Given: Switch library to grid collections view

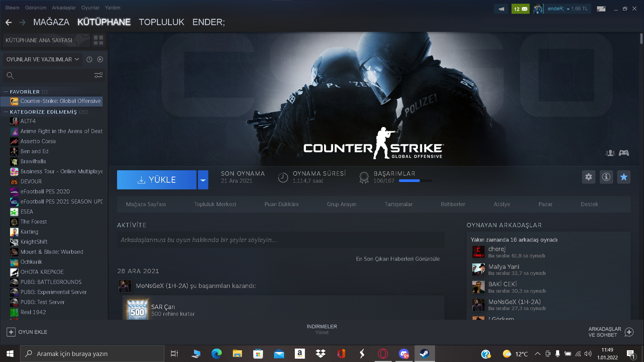Looking at the screenshot, I should 98,40.
